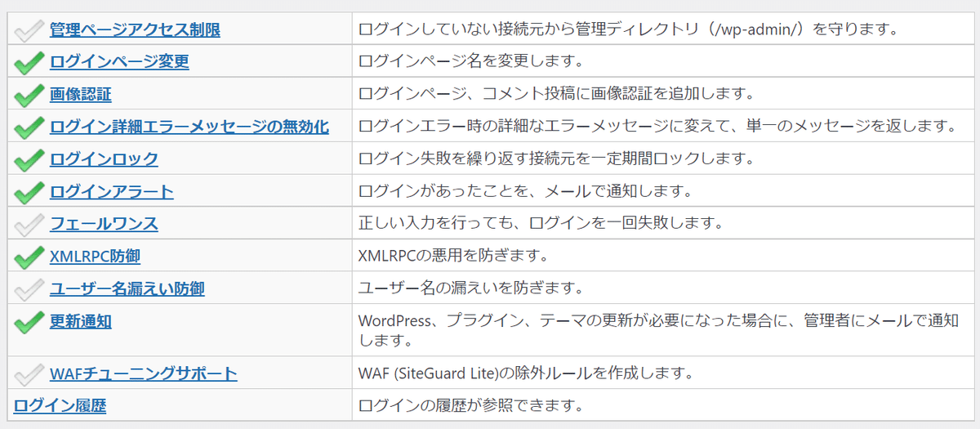This screenshot has height=429, width=980.
Task: Open the 画像認証 settings link
Action: 81,94
